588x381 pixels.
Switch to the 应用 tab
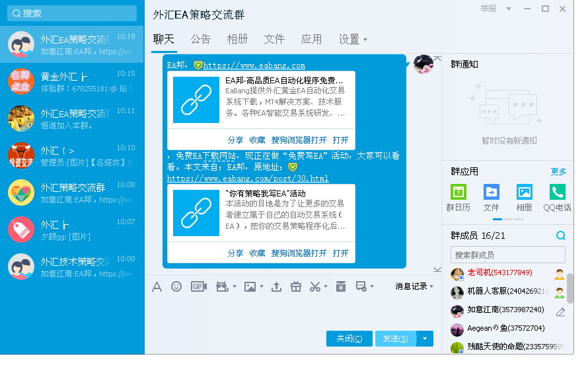311,39
